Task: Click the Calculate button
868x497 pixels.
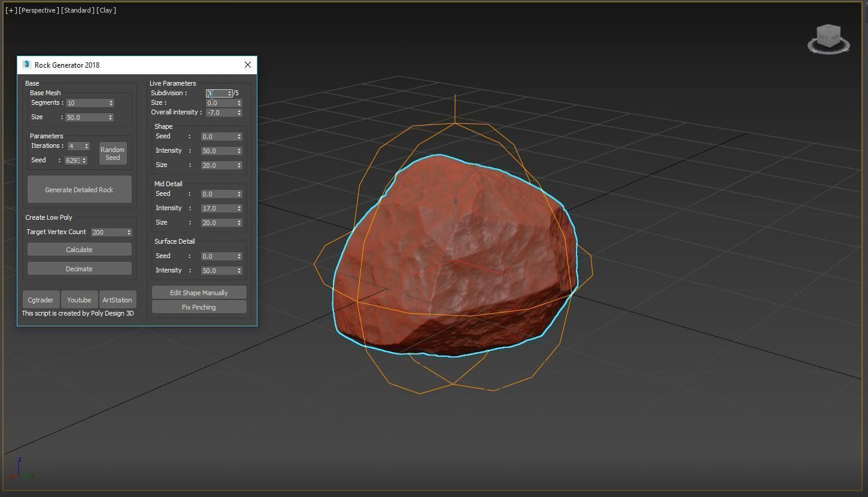Action: point(79,250)
